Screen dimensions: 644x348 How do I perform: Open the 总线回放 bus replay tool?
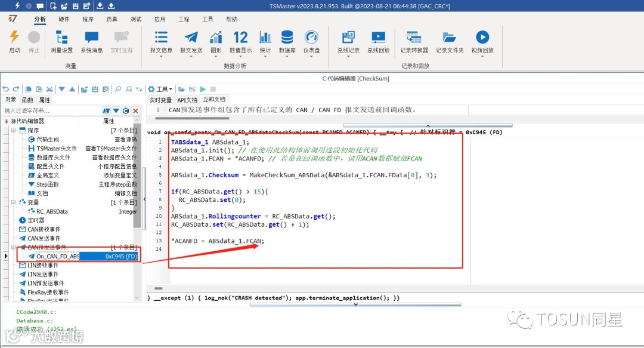click(x=378, y=42)
